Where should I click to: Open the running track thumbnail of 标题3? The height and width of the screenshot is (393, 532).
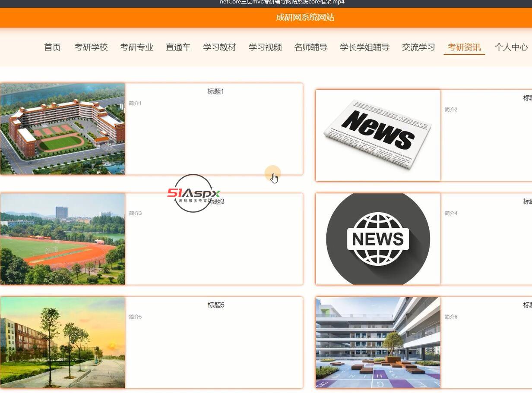tap(63, 239)
